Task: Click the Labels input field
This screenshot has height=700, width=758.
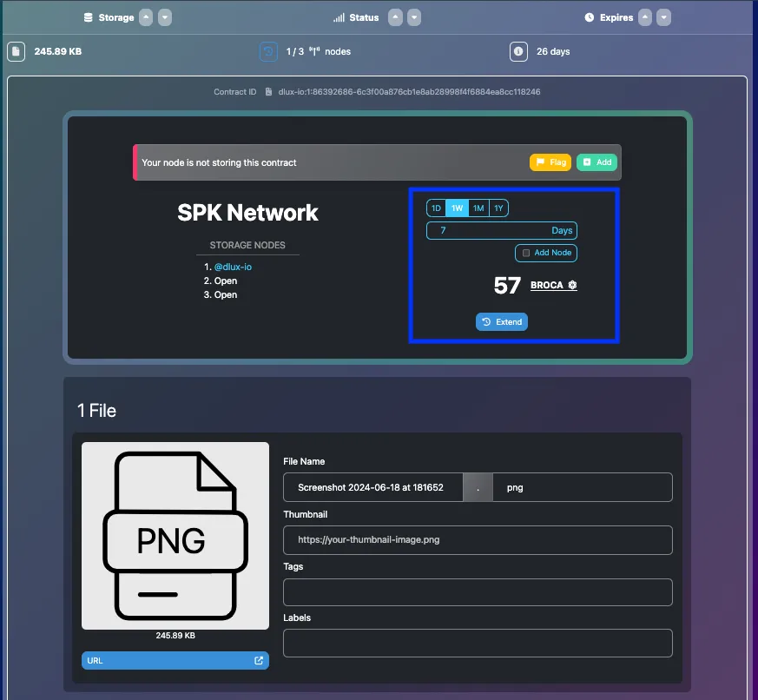Action: 478,643
